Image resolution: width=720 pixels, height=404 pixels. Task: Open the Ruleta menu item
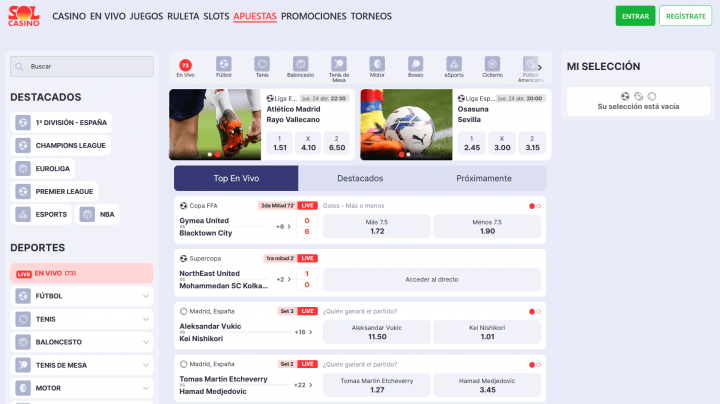coord(183,16)
